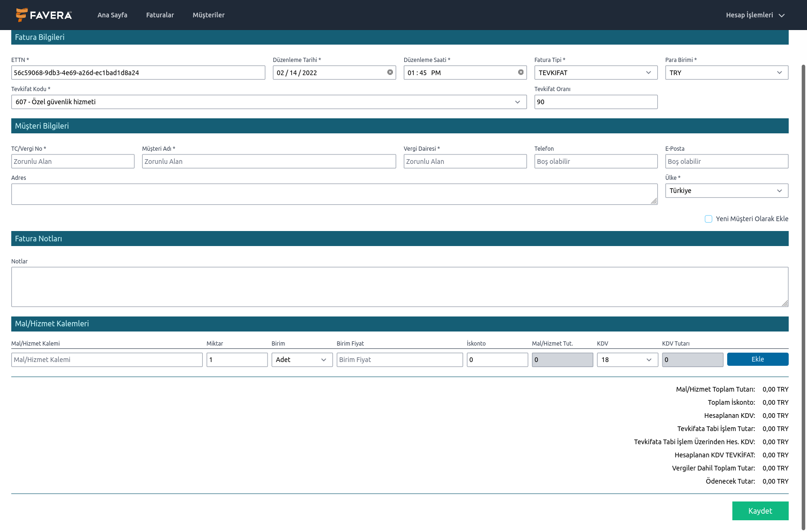Viewport: 807px width, 532px height.
Task: Navigate to Müşteriler page
Action: (x=208, y=15)
